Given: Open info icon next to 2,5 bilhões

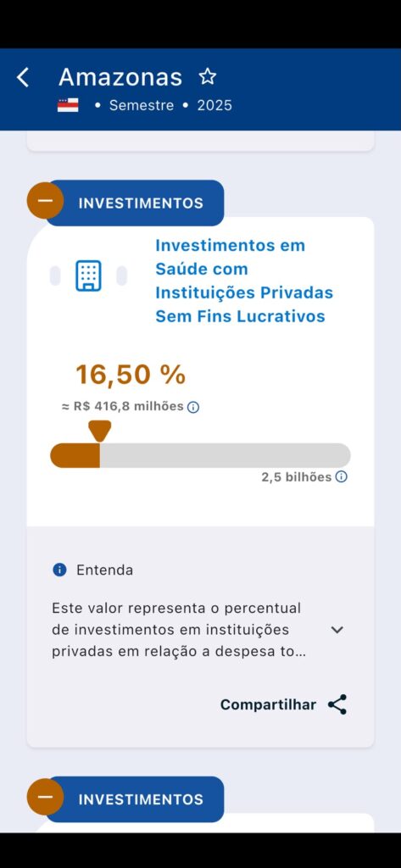Looking at the screenshot, I should [342, 476].
